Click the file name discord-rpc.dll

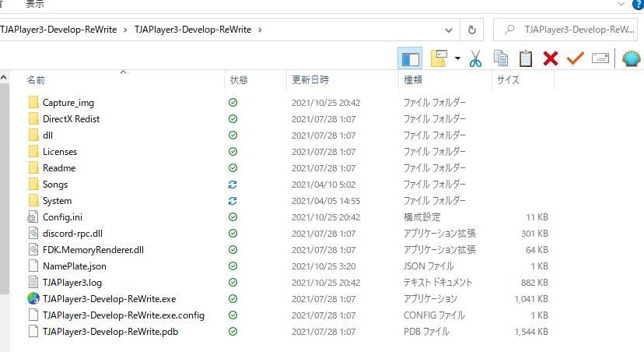tap(72, 234)
